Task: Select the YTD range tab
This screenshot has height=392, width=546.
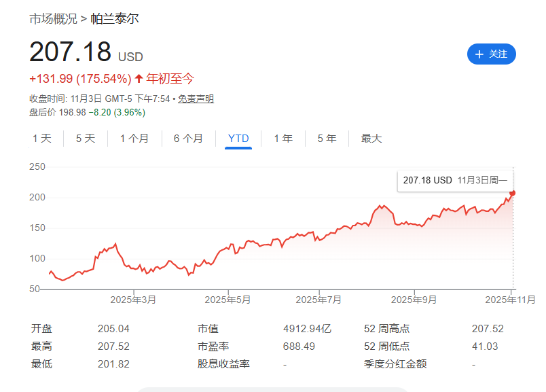Action: pos(238,139)
